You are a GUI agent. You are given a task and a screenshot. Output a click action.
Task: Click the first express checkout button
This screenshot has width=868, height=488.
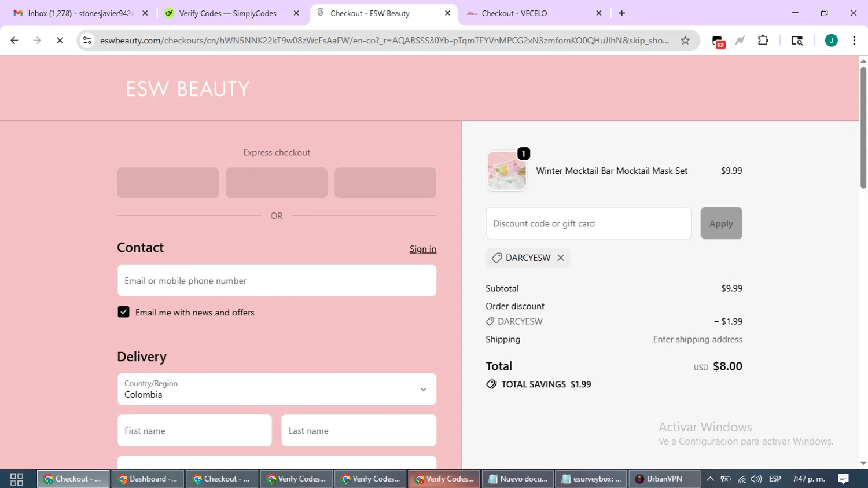[168, 183]
